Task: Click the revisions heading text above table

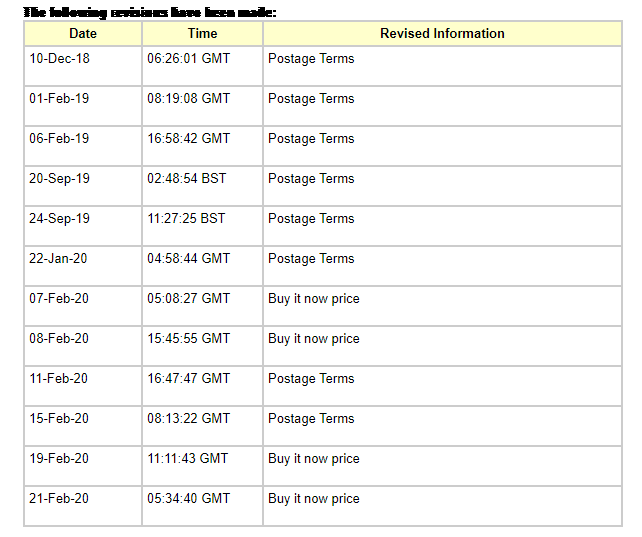Action: pos(150,13)
